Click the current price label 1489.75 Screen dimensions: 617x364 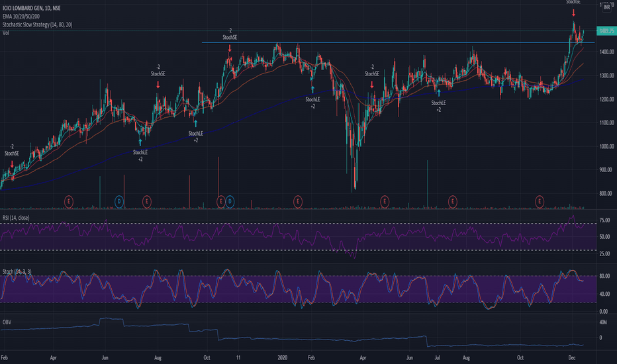pyautogui.click(x=606, y=30)
